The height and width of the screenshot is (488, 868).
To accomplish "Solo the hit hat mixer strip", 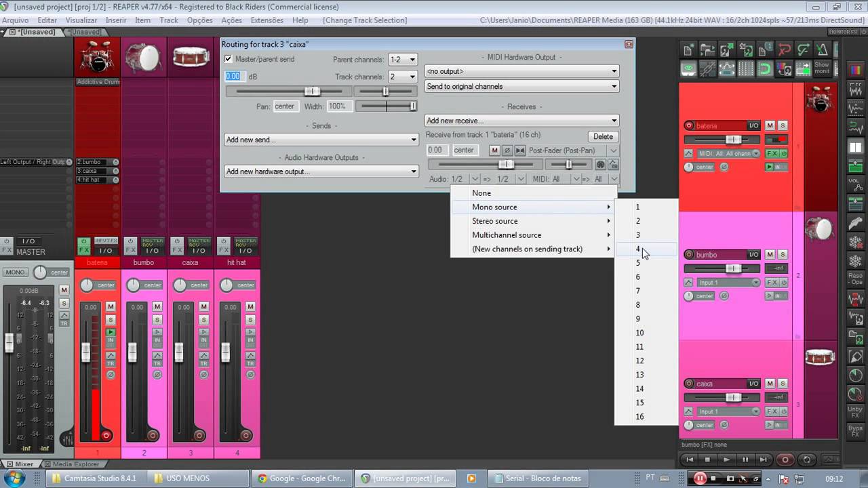I will click(x=251, y=320).
